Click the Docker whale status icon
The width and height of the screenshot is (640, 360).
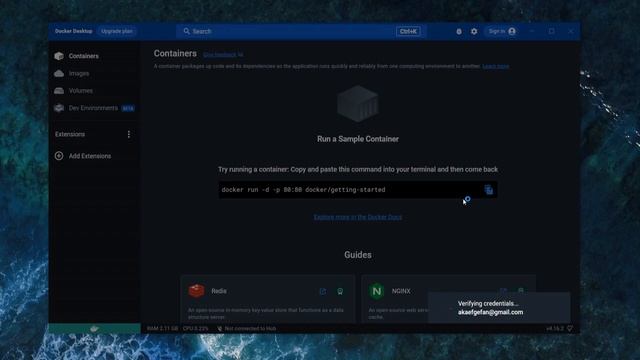94,329
